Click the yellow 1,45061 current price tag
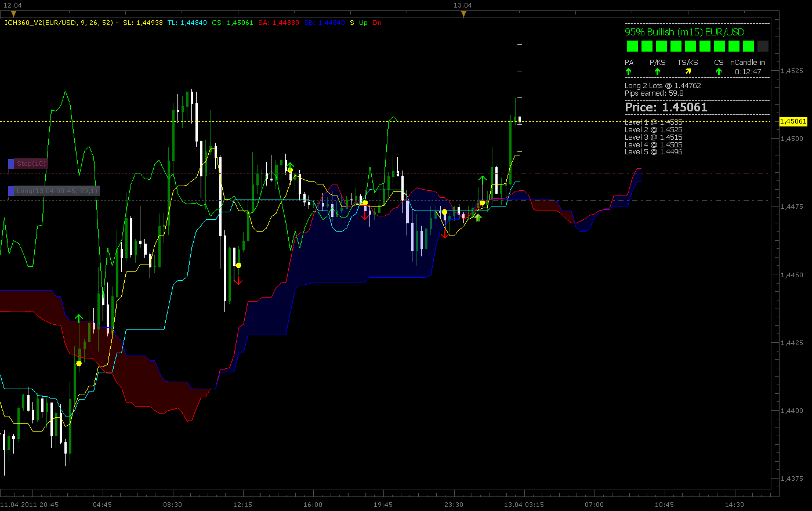 click(x=793, y=121)
